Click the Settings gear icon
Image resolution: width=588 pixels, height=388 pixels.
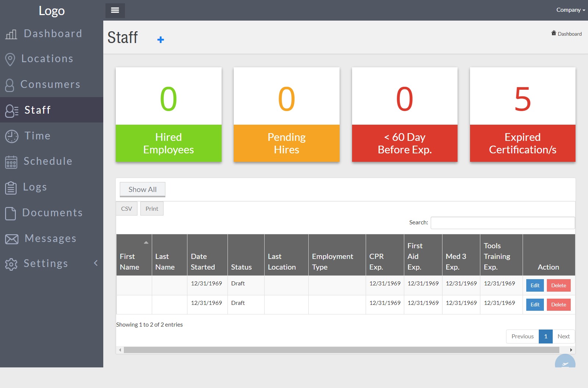pos(11,264)
